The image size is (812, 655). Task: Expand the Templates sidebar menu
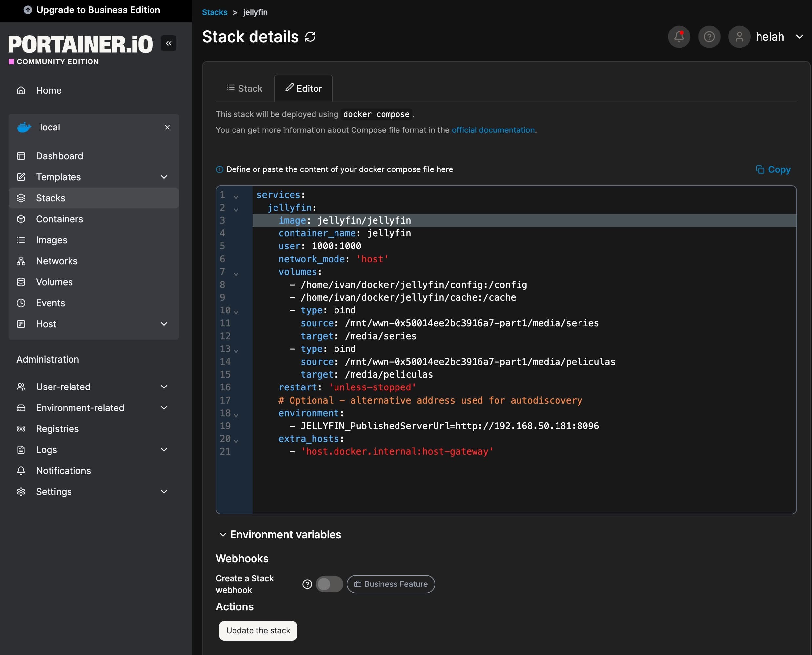[x=164, y=177]
